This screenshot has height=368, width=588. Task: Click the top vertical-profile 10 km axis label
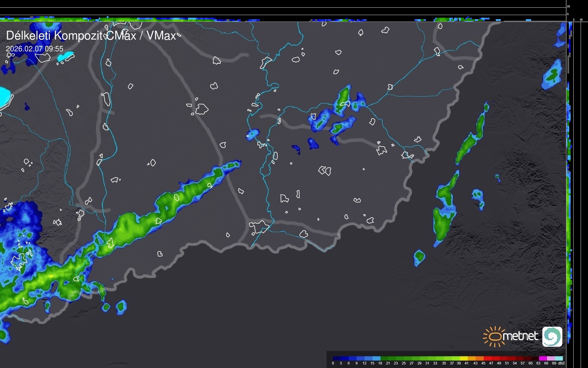coord(569,6)
